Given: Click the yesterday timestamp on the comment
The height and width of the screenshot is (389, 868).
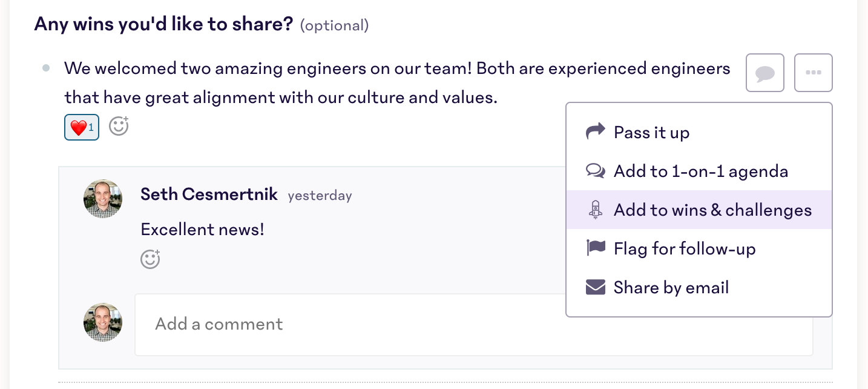Looking at the screenshot, I should (x=320, y=196).
